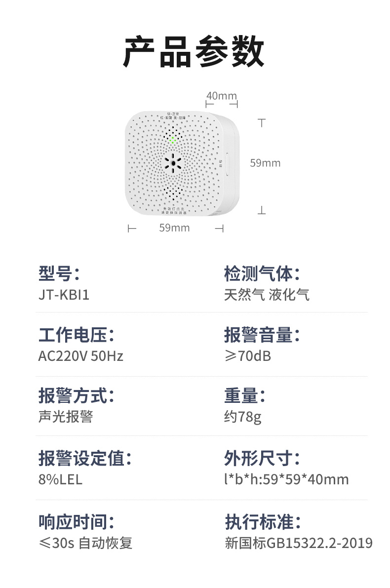Click the l*b*h:59*59*40mm dimensions text

click(x=286, y=479)
